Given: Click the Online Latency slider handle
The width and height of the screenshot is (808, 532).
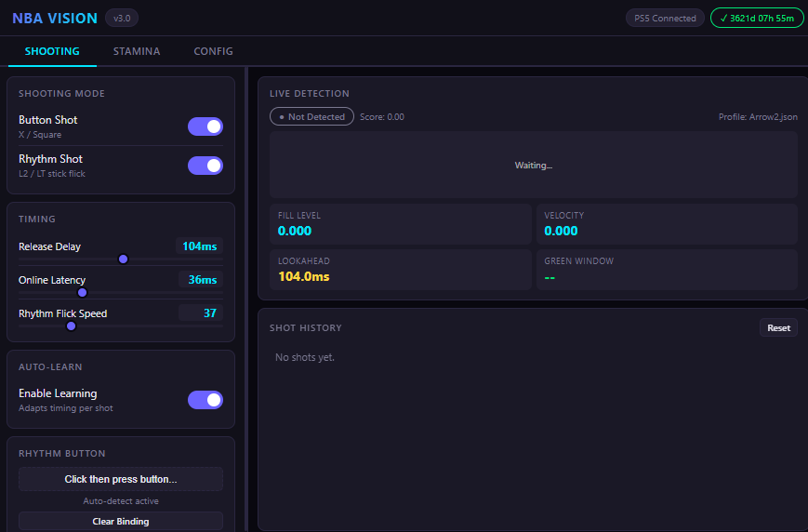Looking at the screenshot, I should coord(83,292).
